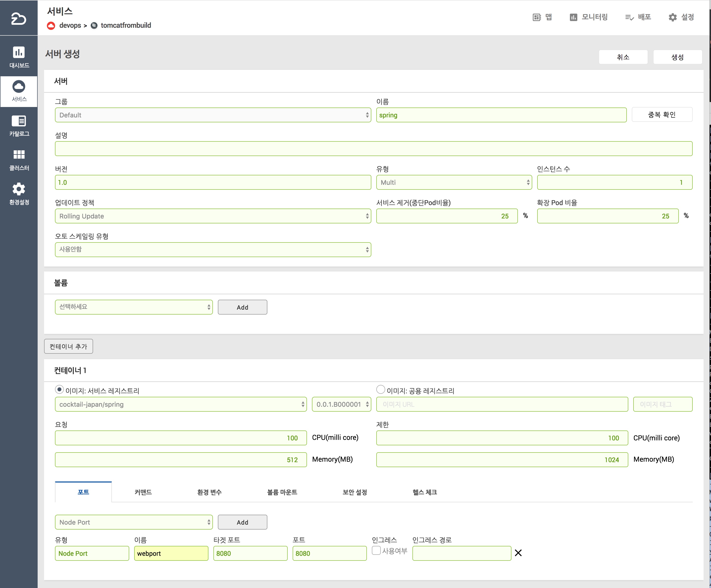Switch to the 헬스 체크 tab

click(x=425, y=492)
